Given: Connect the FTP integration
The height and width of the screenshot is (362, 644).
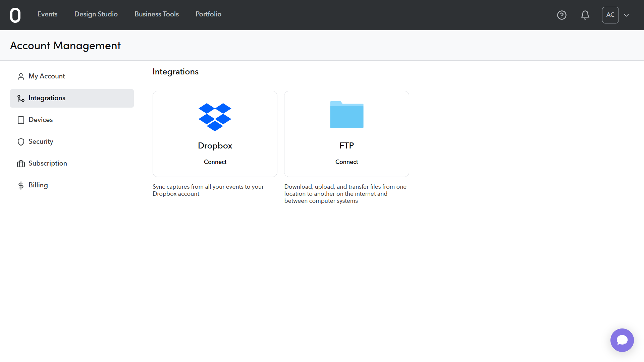Looking at the screenshot, I should pyautogui.click(x=346, y=162).
